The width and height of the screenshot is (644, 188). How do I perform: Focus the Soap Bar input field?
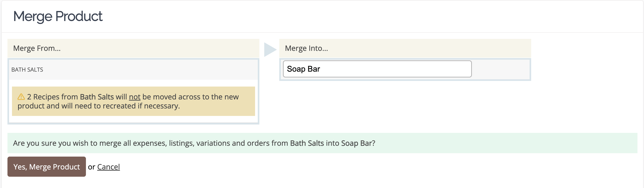[x=377, y=69]
